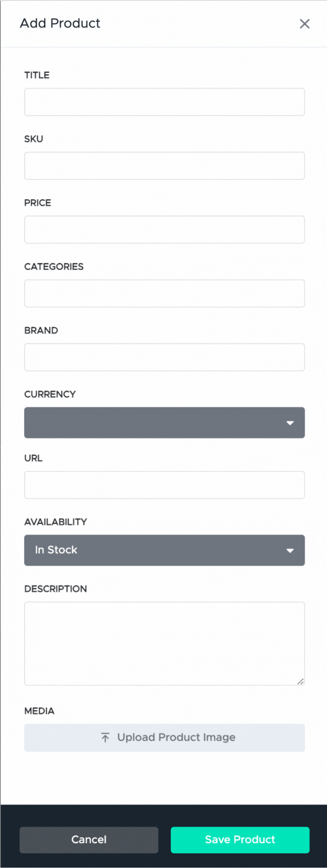Click inside the Description textarea
327x868 pixels.
click(164, 642)
